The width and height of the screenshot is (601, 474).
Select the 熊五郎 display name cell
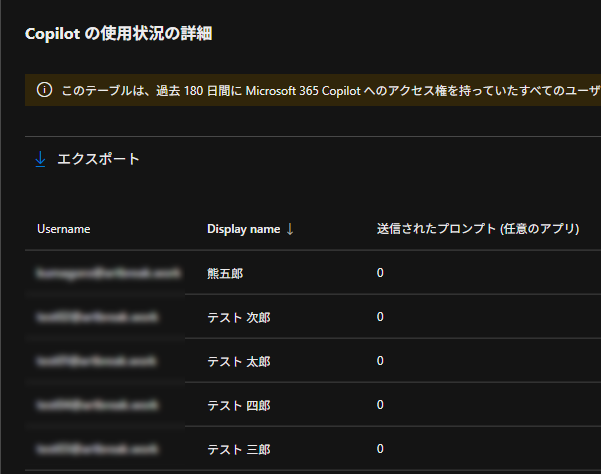pyautogui.click(x=225, y=273)
